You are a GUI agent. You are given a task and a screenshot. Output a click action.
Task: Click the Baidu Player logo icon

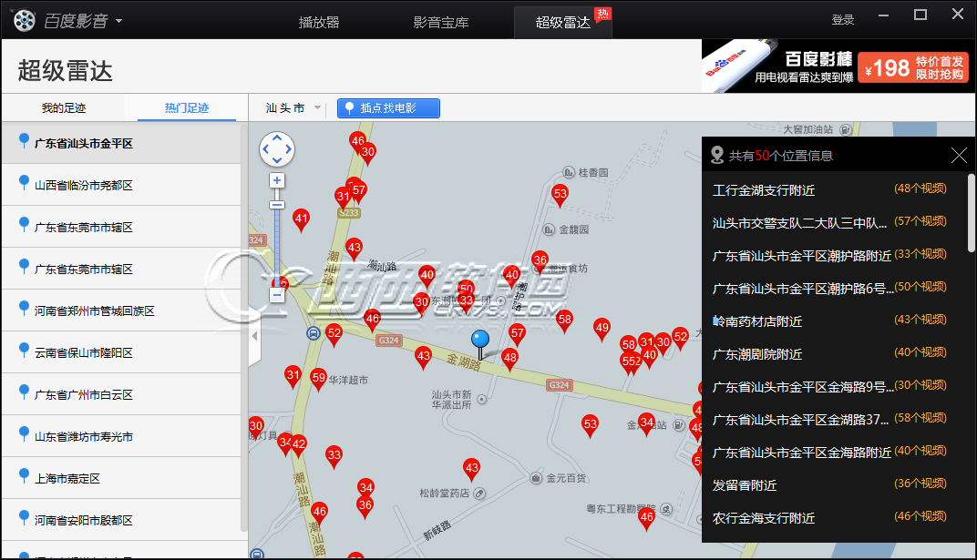(x=25, y=20)
